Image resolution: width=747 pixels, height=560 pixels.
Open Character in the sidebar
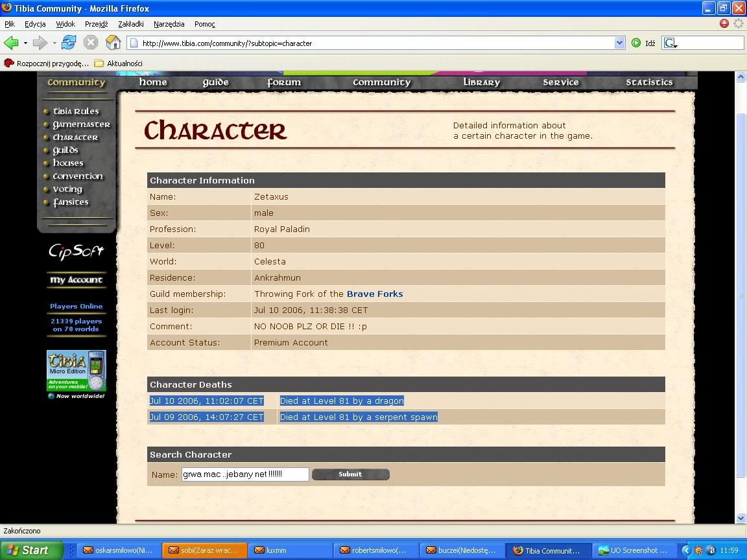(x=75, y=137)
